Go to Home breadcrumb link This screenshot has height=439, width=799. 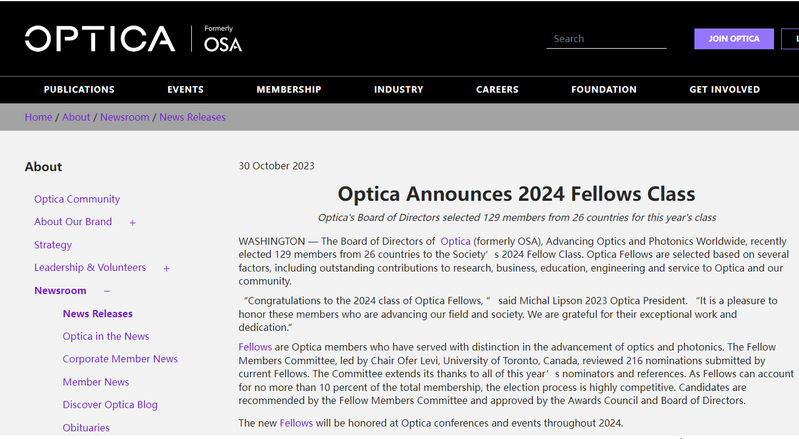(38, 117)
